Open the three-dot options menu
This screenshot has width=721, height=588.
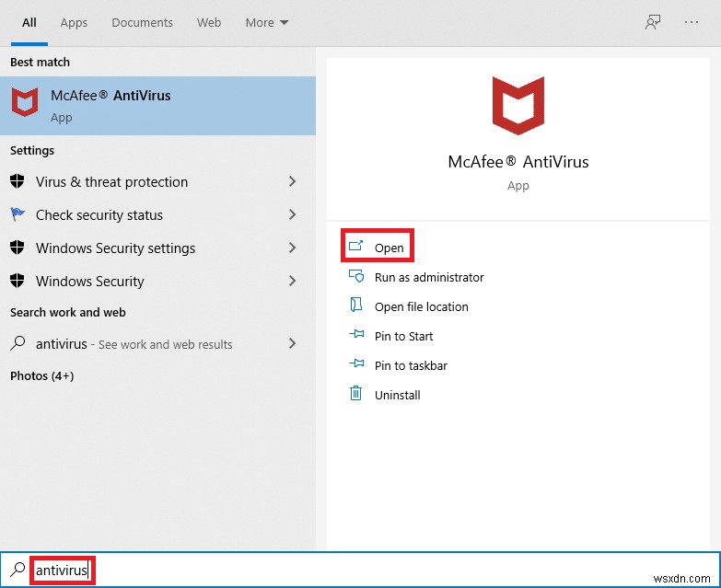[692, 22]
